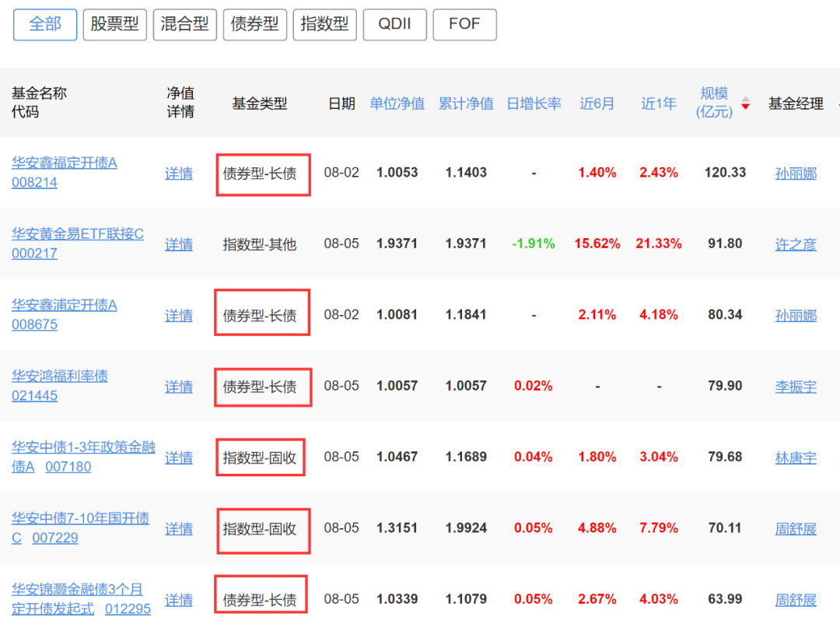Sort by 日增长率 column header

tap(534, 103)
